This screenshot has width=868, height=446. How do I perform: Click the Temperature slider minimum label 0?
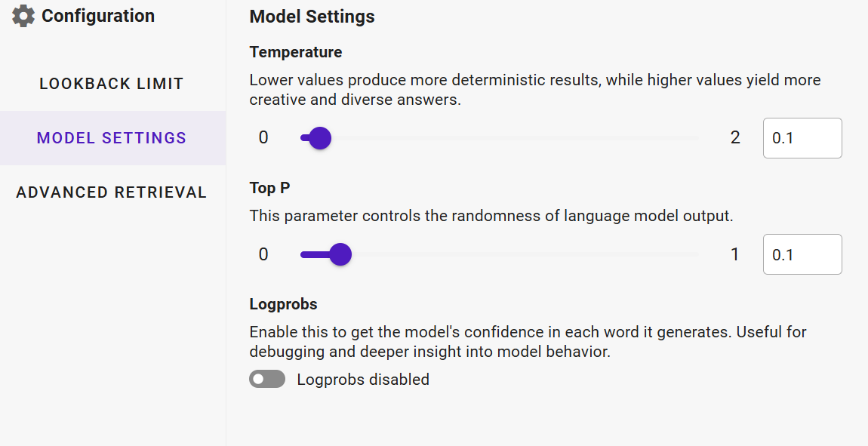click(x=263, y=138)
